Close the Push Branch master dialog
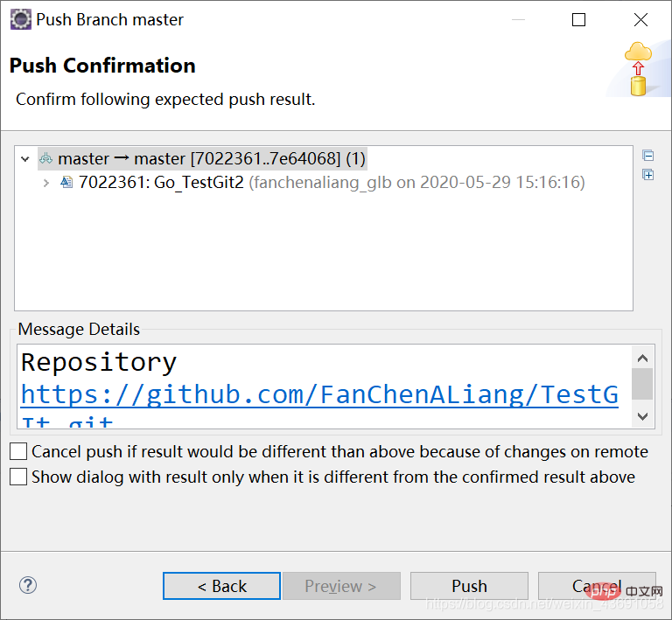The height and width of the screenshot is (620, 672). 640,20
